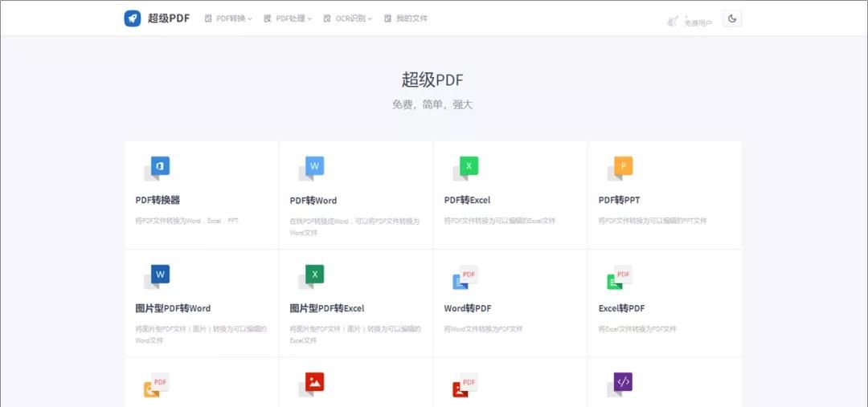The image size is (868, 407).
Task: Click the user avatar icon in header
Action: point(673,21)
